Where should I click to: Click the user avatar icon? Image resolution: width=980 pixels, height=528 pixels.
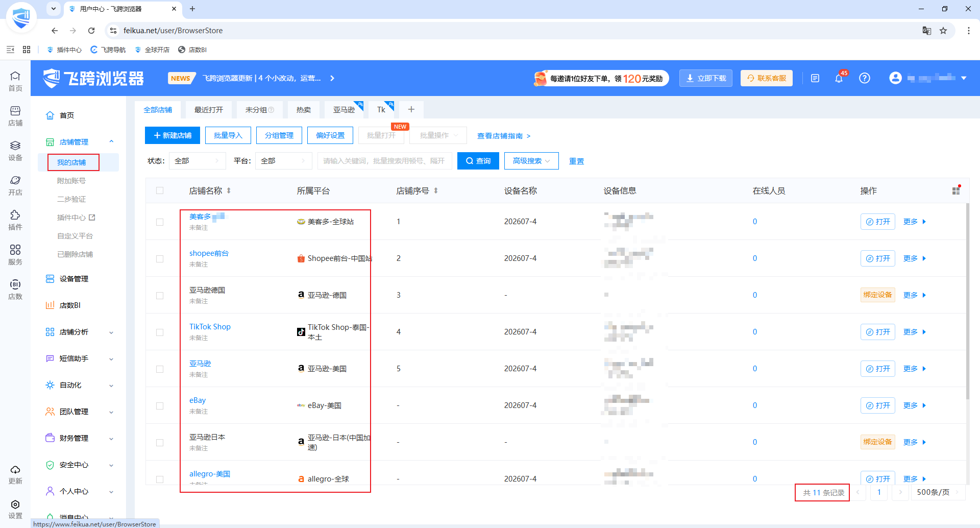895,78
